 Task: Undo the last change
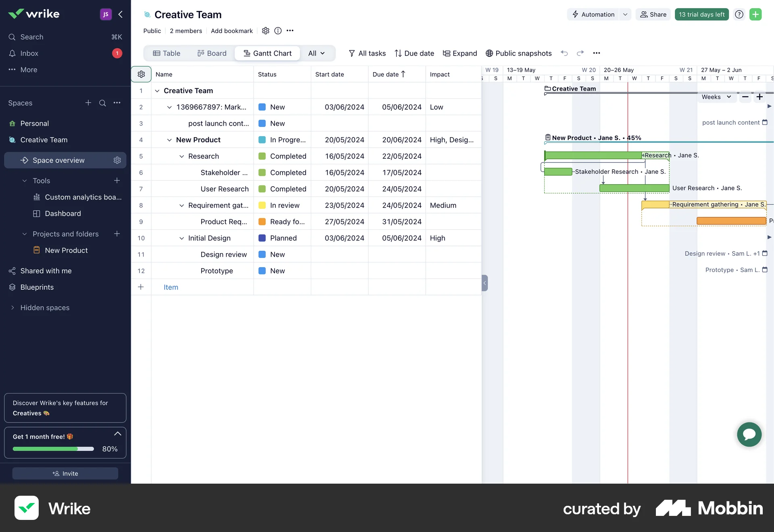[564, 53]
